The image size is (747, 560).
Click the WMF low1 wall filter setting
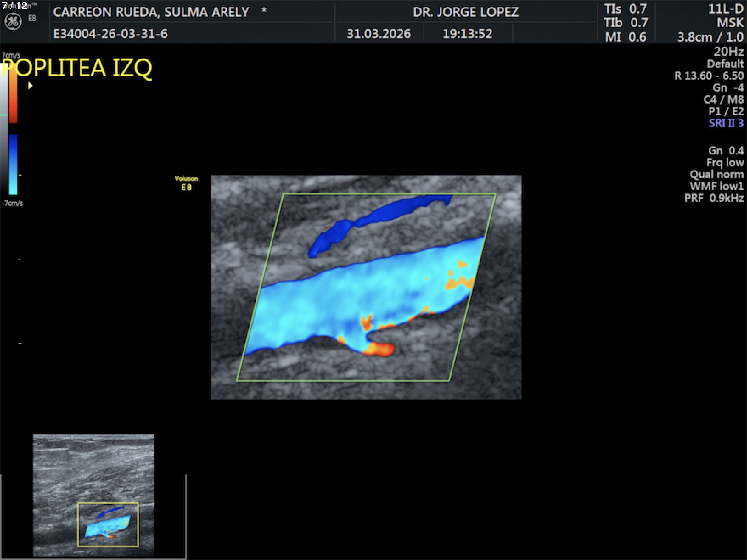[x=716, y=186]
